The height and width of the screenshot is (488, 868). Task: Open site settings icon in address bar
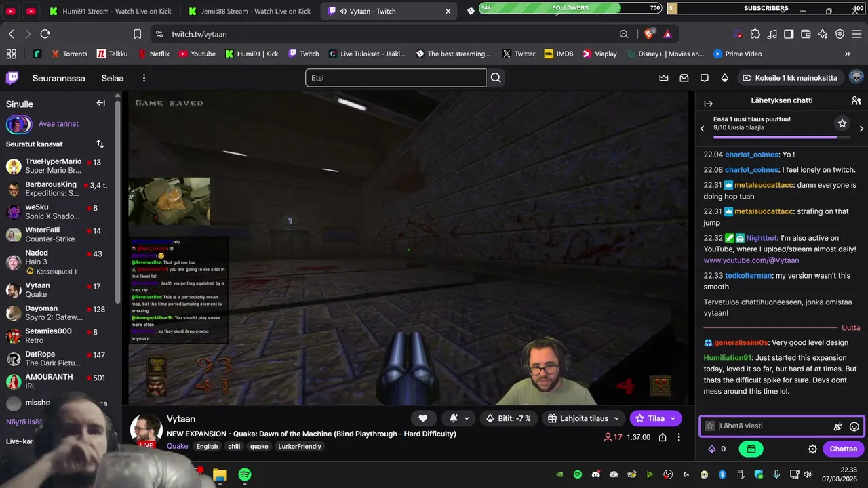click(159, 34)
